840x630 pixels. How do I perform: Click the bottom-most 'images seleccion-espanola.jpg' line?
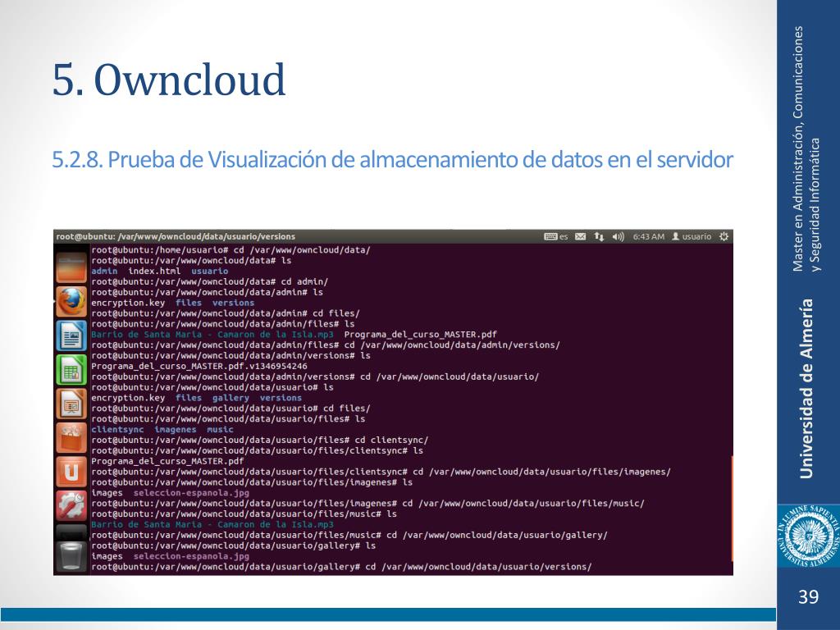pos(171,556)
